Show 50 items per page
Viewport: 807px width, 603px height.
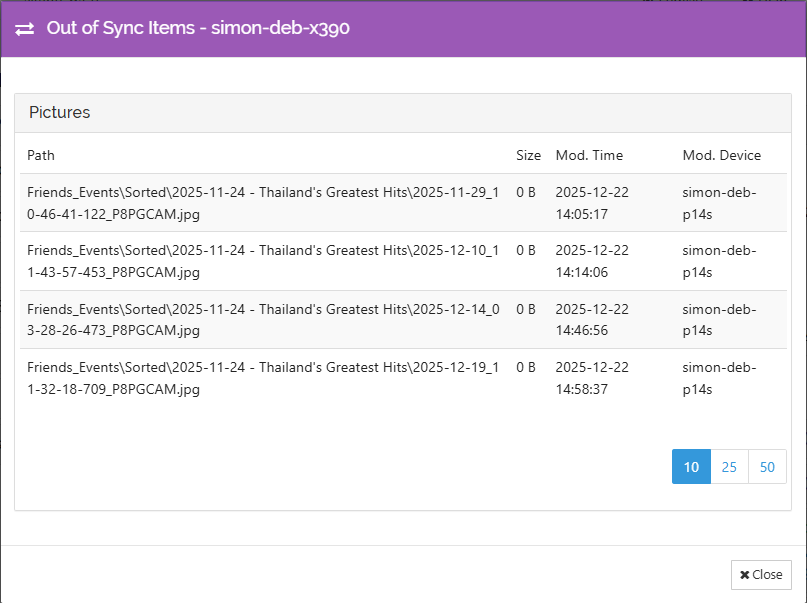pos(767,467)
